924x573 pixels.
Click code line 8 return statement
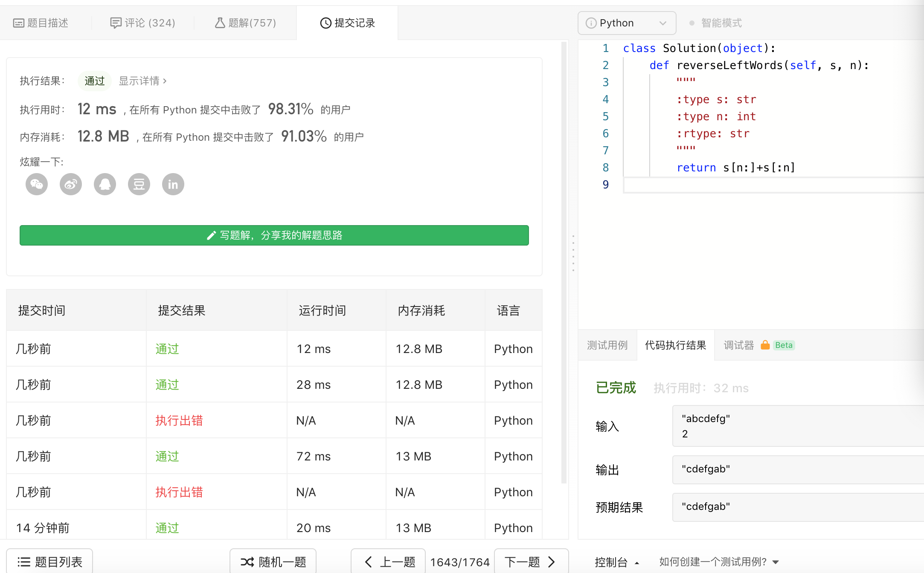pyautogui.click(x=736, y=168)
